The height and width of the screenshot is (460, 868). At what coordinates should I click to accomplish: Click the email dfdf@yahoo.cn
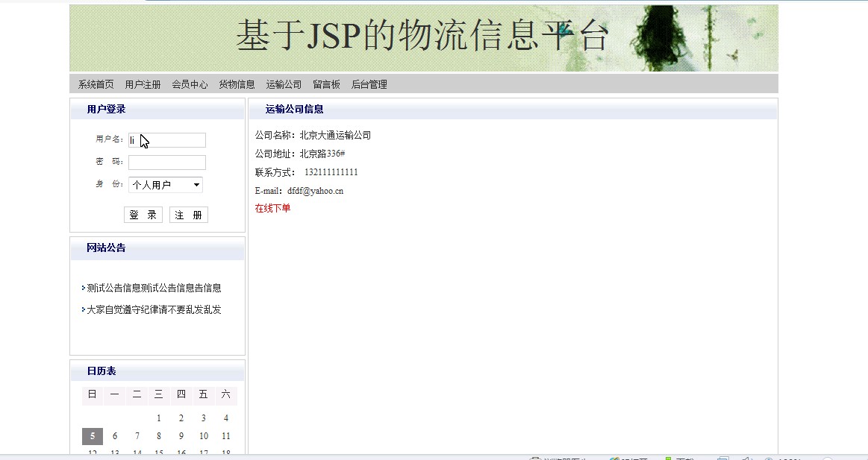pyautogui.click(x=315, y=191)
